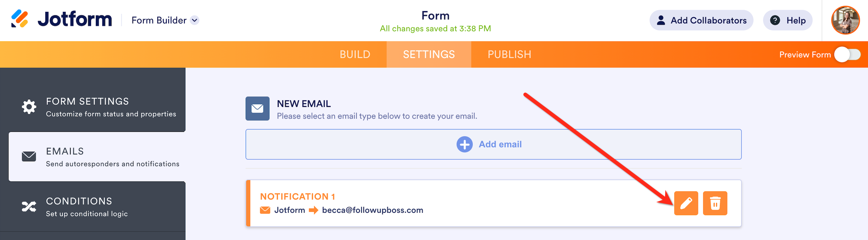Screen dimensions: 868x240
Task: Delete Notification 1 with the trash icon
Action: (715, 203)
